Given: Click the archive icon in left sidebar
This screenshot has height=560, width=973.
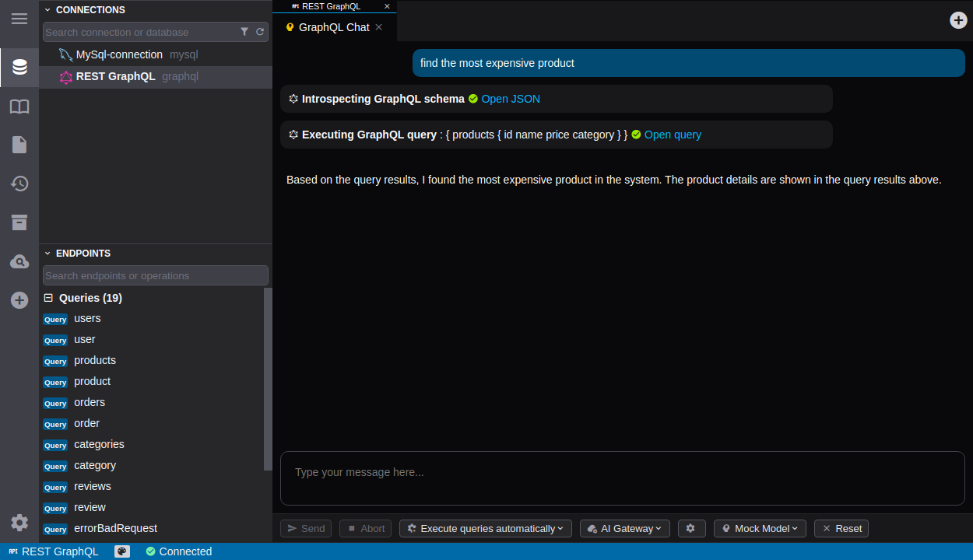Looking at the screenshot, I should click(19, 222).
